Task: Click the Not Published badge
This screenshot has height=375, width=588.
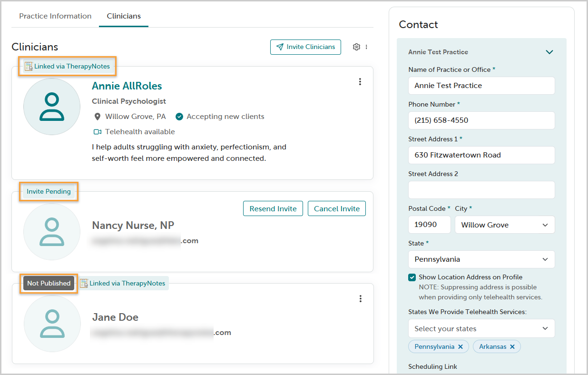Action: click(x=49, y=283)
